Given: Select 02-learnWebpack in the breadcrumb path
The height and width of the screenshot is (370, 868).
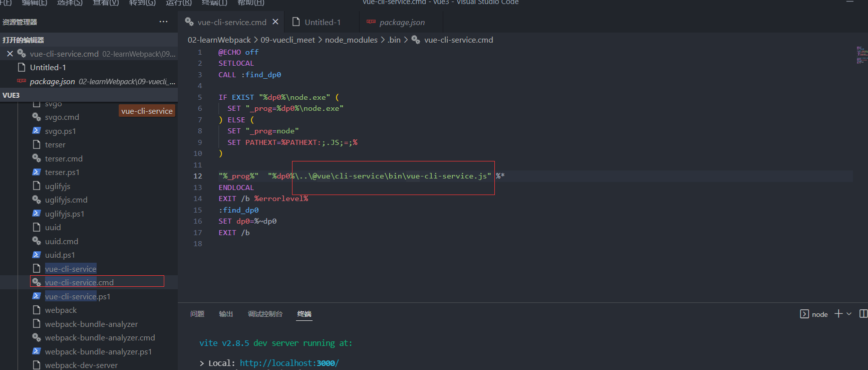Looking at the screenshot, I should click(x=219, y=40).
